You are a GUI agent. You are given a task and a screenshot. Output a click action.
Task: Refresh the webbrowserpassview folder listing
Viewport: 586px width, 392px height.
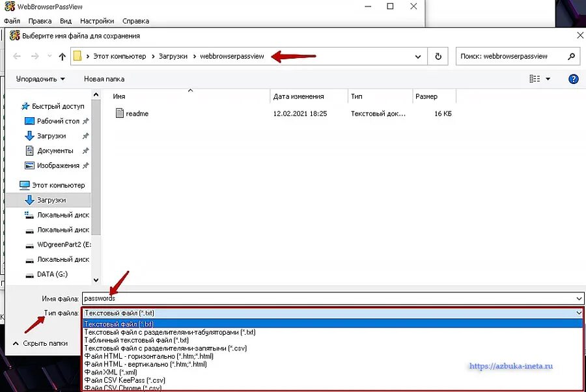tap(438, 57)
